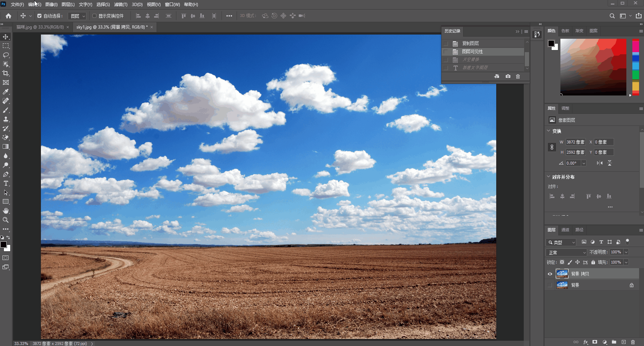This screenshot has height=346, width=644.
Task: Collapse the 变换 section
Action: 548,131
